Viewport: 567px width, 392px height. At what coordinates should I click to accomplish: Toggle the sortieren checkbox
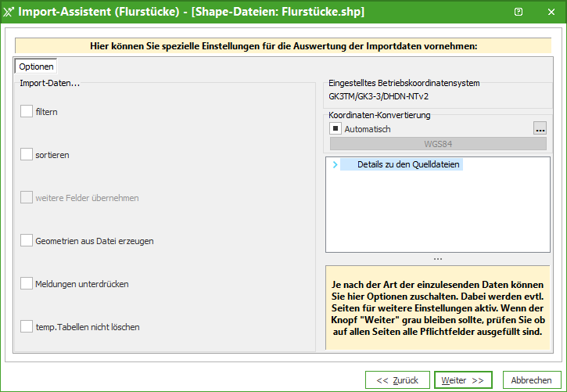(27, 155)
